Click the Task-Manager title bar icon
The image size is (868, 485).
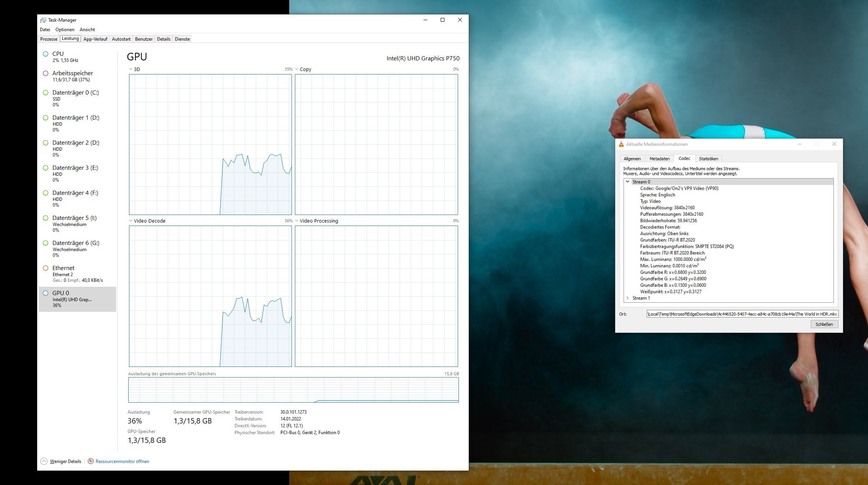43,20
